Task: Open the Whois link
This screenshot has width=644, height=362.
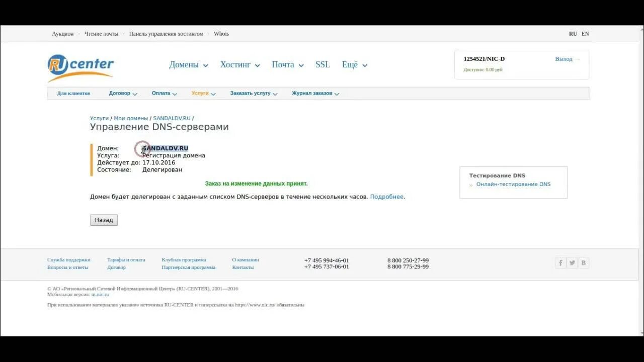Action: (221, 34)
